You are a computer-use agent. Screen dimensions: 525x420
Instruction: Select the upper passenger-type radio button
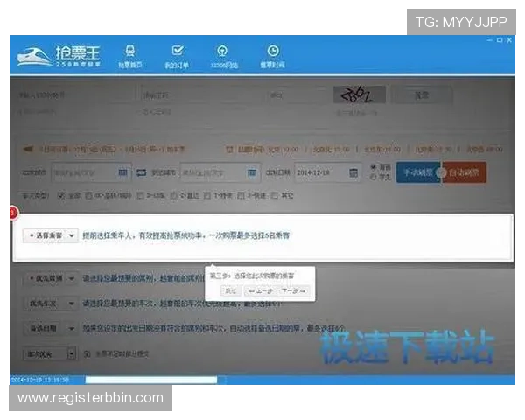point(374,167)
